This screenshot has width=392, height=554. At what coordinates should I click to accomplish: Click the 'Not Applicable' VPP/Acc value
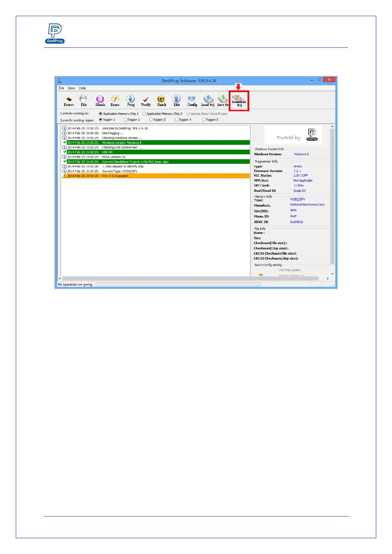coord(303,181)
